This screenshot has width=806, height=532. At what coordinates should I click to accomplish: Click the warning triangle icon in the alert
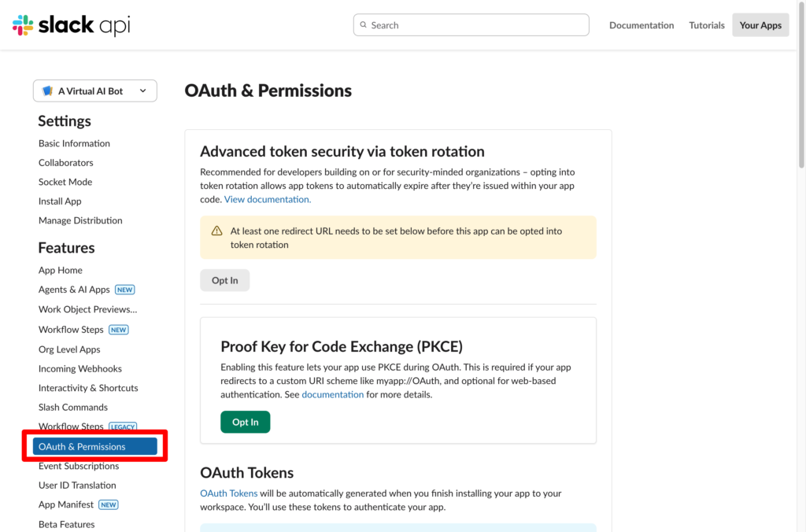click(x=216, y=231)
